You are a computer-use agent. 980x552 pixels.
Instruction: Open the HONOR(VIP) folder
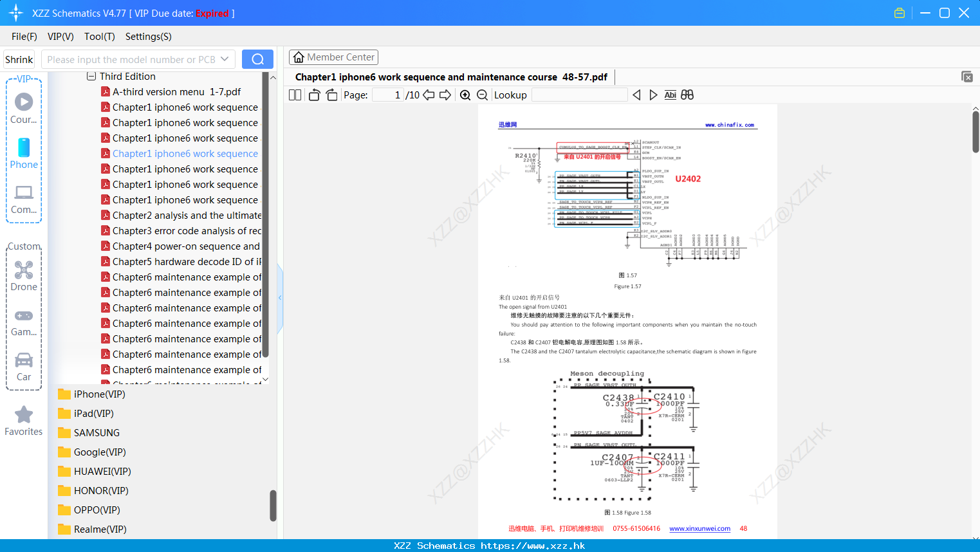click(93, 490)
